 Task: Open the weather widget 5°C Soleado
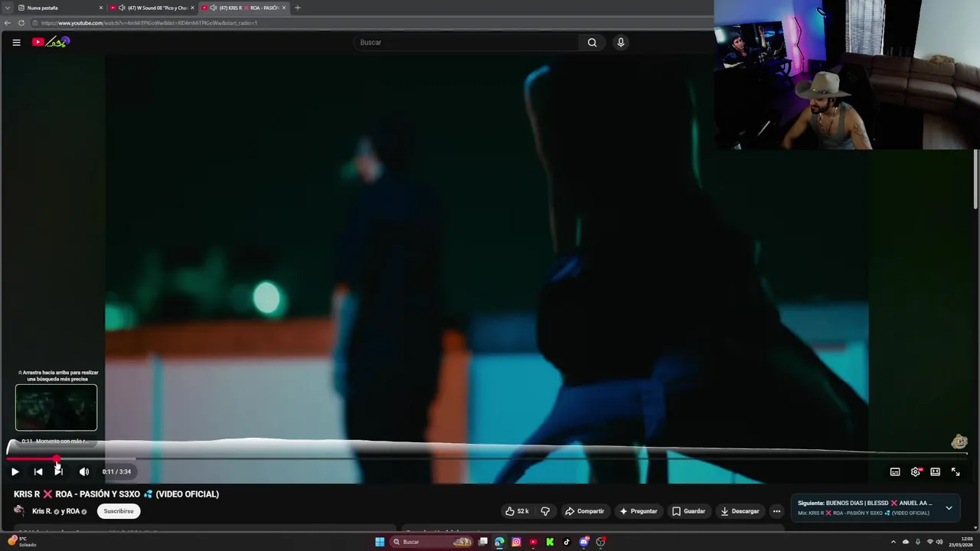coord(21,542)
